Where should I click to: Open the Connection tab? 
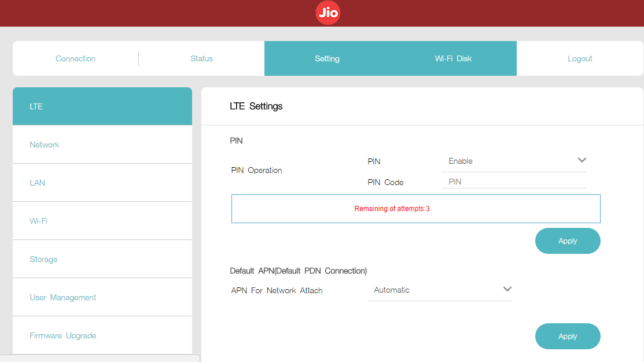tap(76, 58)
